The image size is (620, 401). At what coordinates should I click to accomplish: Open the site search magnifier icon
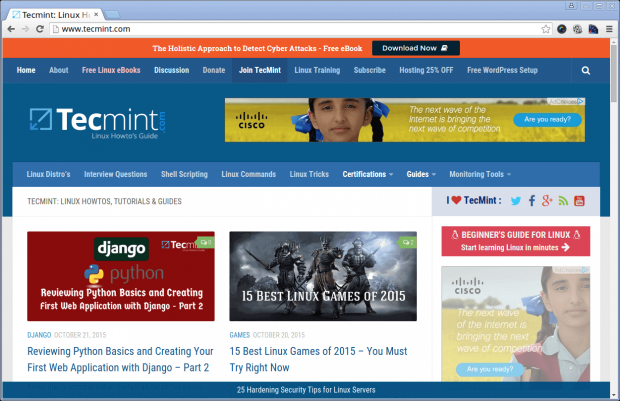[586, 70]
